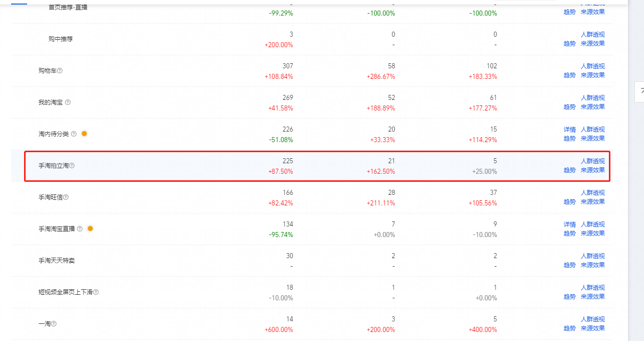The height and width of the screenshot is (341, 644).
Task: Open 详情 for the 手淘淘宝直播 row
Action: [x=569, y=224]
